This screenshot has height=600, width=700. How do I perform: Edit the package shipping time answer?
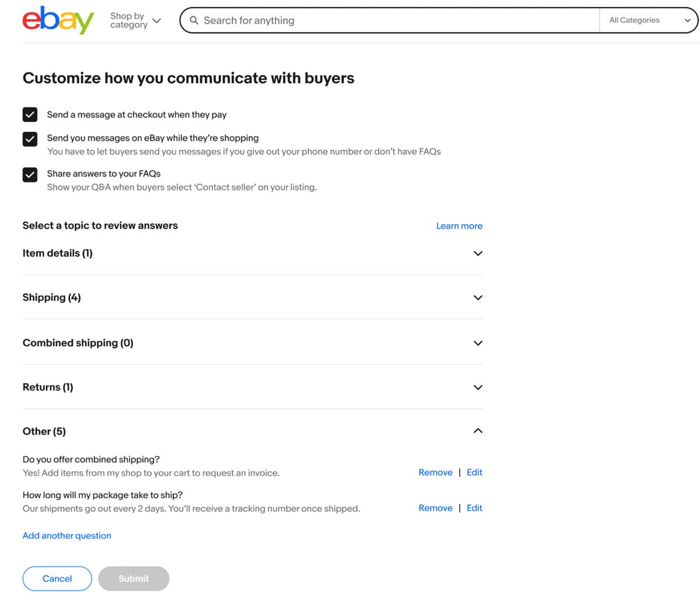[474, 508]
